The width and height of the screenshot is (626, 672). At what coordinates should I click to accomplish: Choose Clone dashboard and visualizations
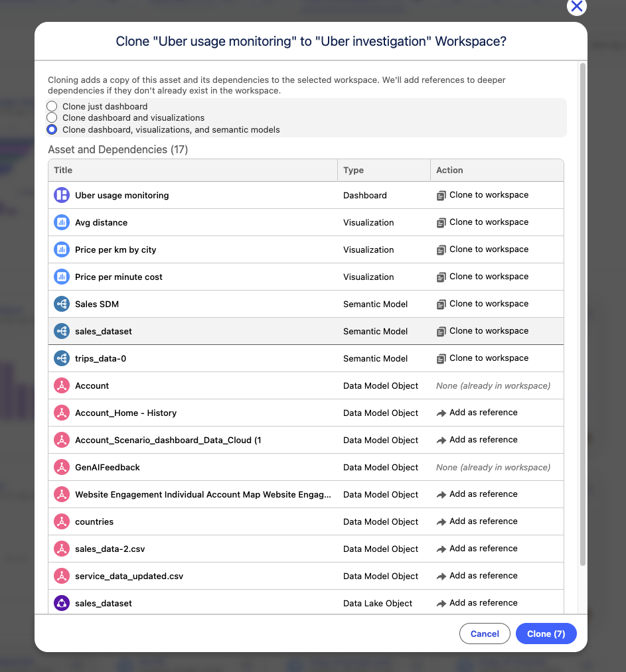[52, 117]
